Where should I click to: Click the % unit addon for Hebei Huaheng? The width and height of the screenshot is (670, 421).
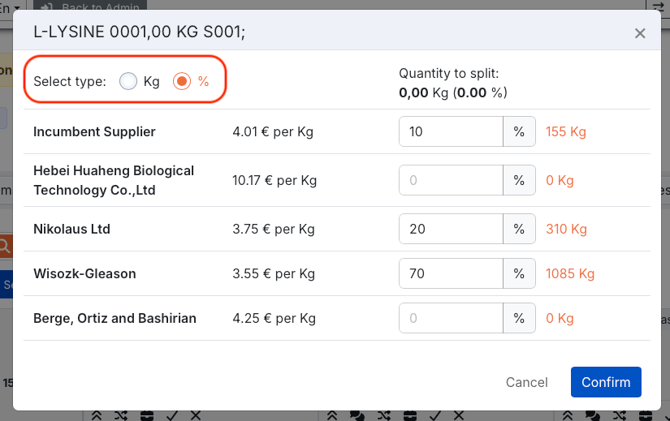click(519, 181)
